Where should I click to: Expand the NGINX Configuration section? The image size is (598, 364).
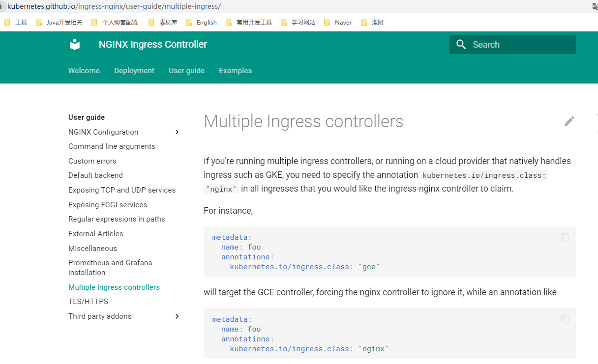pyautogui.click(x=177, y=132)
